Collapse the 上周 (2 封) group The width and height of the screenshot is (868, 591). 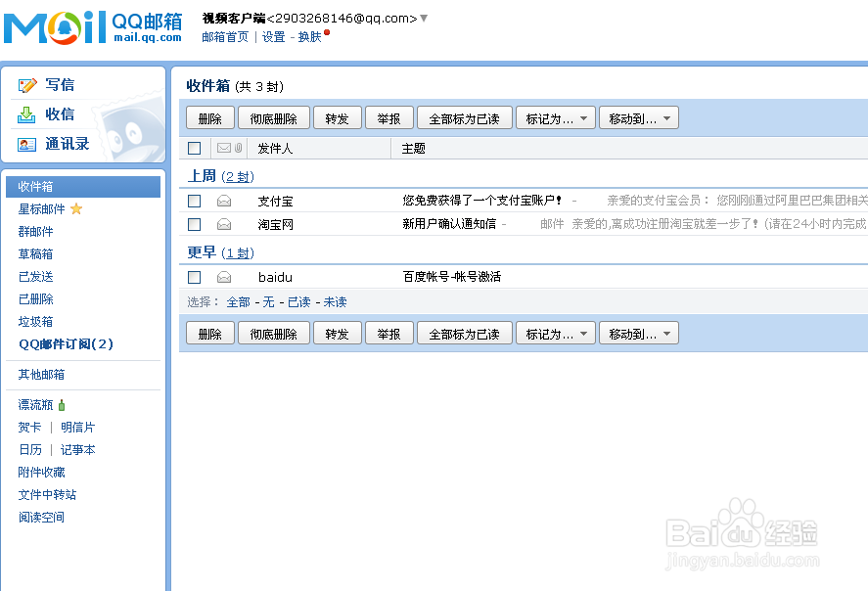pos(220,176)
